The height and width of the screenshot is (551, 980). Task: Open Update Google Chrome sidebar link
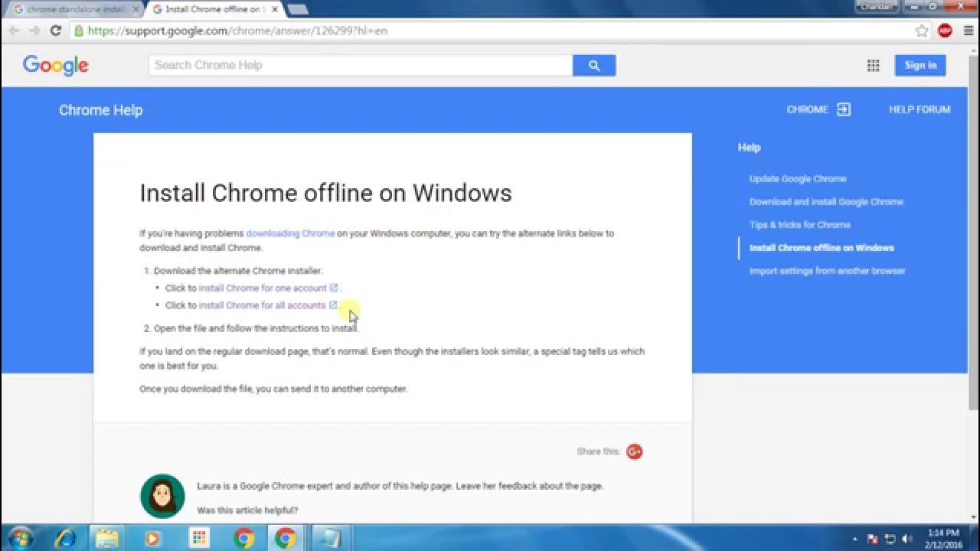(798, 178)
